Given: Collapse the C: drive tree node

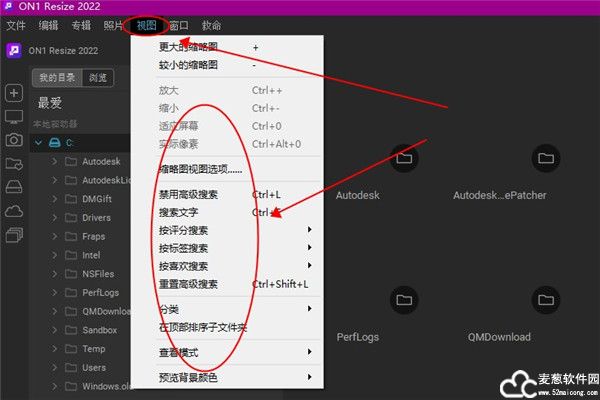Looking at the screenshot, I should tap(38, 143).
